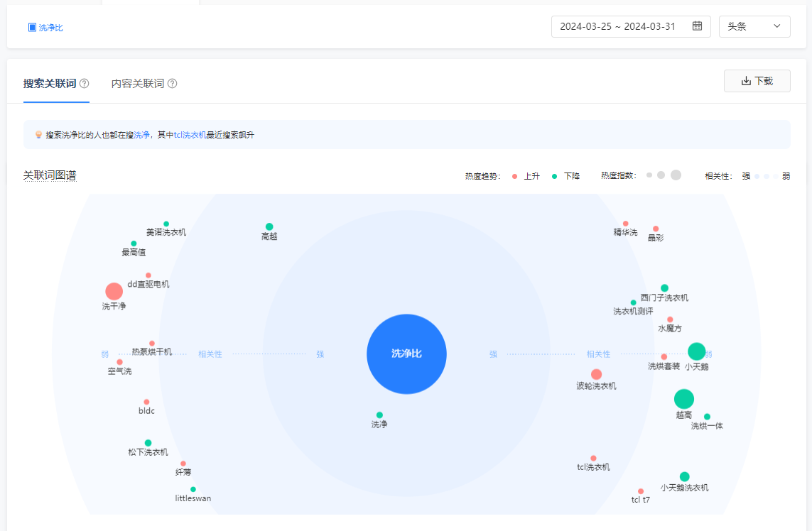This screenshot has height=531, width=812.
Task: Click the help icon beside 搜索关联词
Action: 85,83
